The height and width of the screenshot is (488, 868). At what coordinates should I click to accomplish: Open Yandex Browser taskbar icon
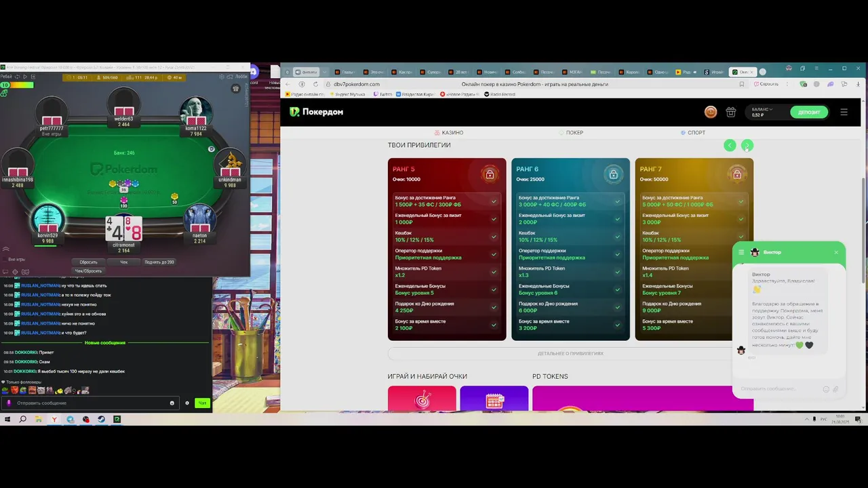point(54,420)
